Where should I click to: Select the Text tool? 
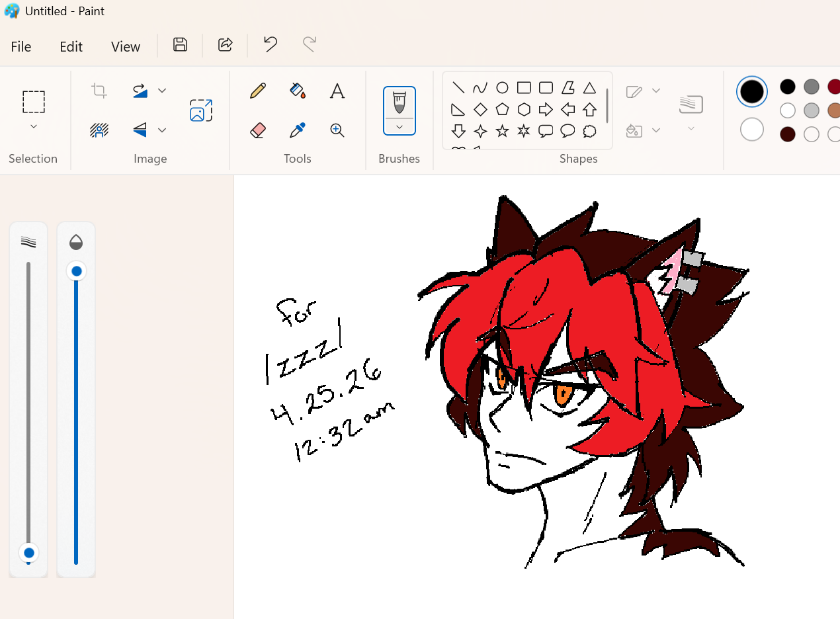tap(337, 91)
